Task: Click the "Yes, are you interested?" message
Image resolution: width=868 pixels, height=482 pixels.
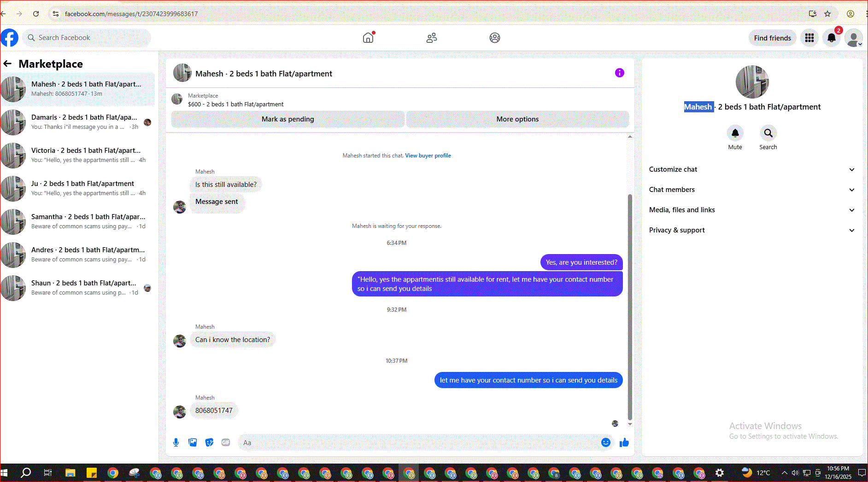Action: (x=581, y=262)
